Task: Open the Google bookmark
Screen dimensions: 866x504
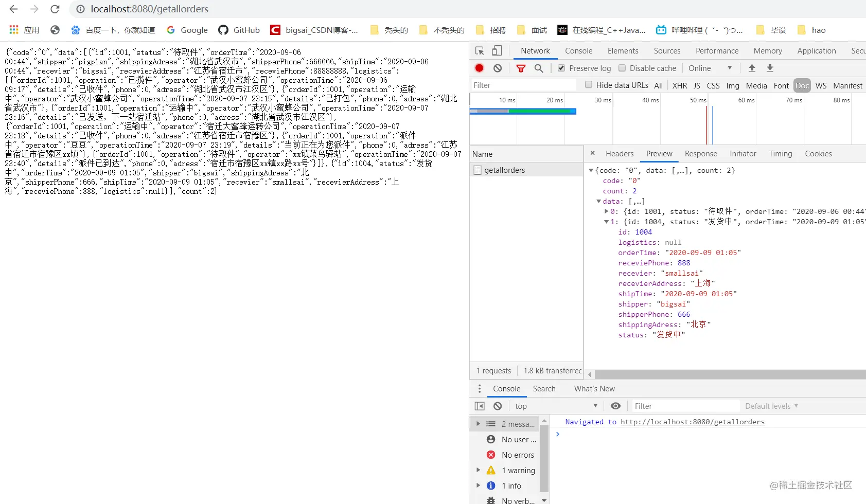Action: [187, 30]
